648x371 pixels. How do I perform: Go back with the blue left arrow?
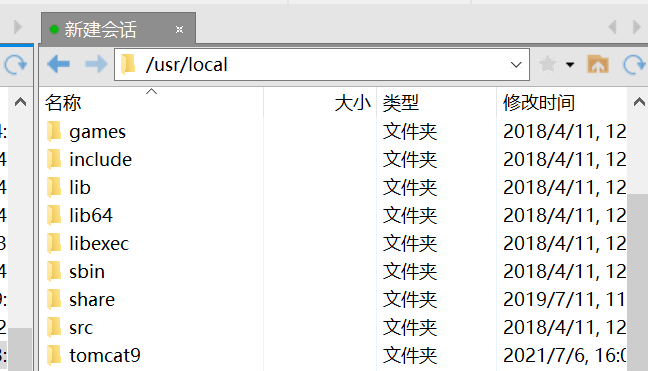58,64
